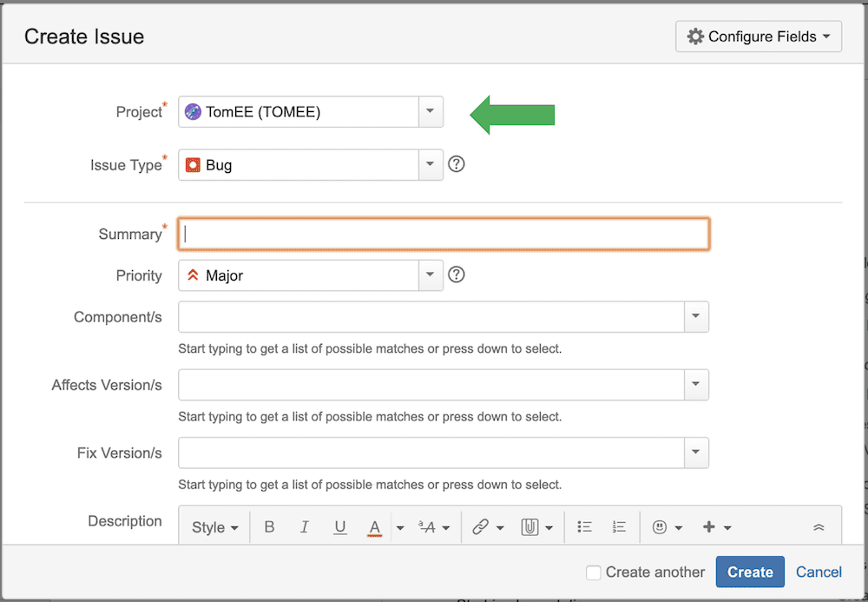Click the text color 'A' icon
The width and height of the screenshot is (868, 602).
click(x=375, y=528)
